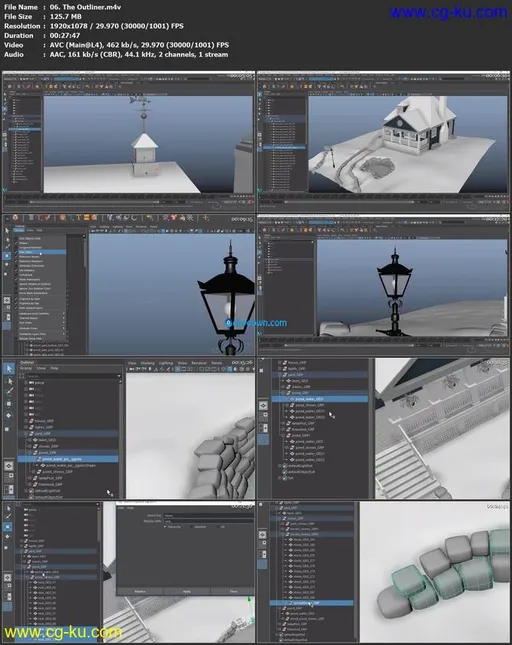Open the viewport View menu
This screenshot has width=512, height=645.
132,363
